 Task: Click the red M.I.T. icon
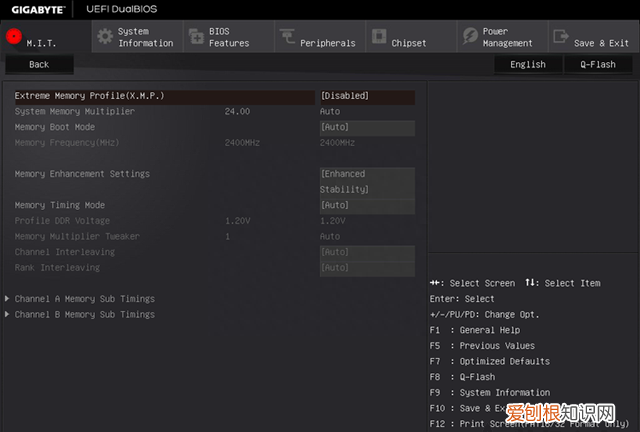coord(13,37)
